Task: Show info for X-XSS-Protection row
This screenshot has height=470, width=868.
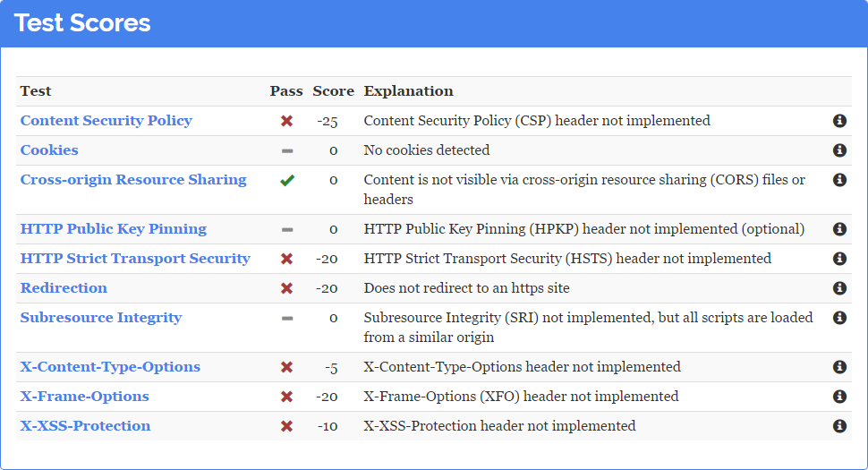Action: (x=839, y=426)
